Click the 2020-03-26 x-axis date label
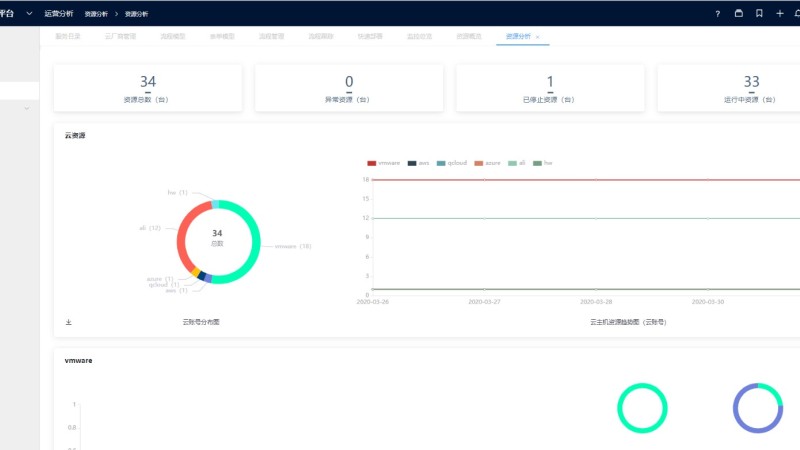The width and height of the screenshot is (800, 450). 372,302
